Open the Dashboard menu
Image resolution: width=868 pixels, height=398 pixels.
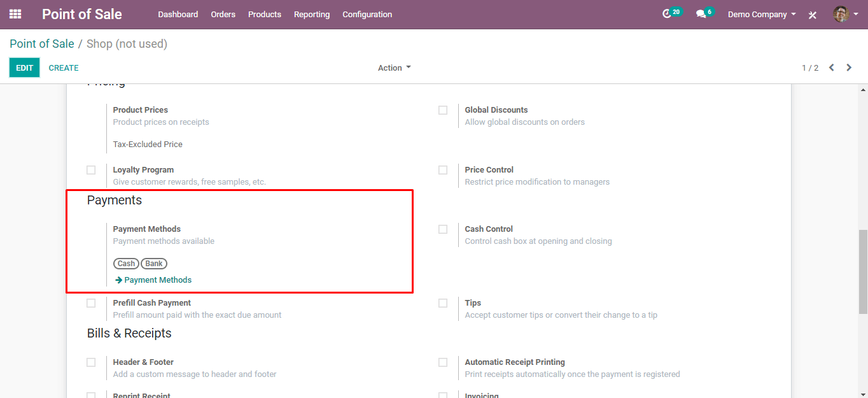tap(178, 14)
